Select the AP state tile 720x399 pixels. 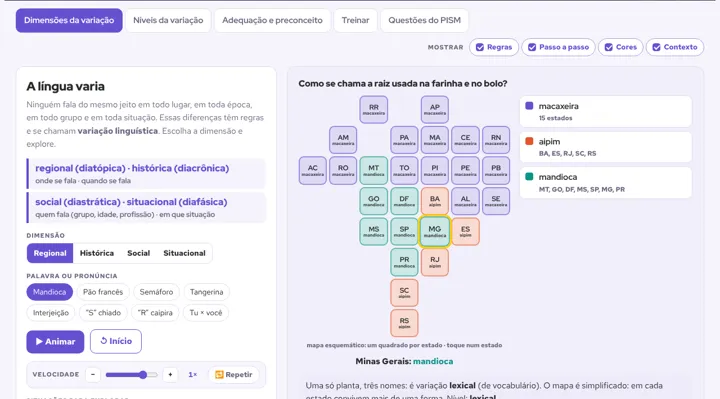pyautogui.click(x=435, y=109)
